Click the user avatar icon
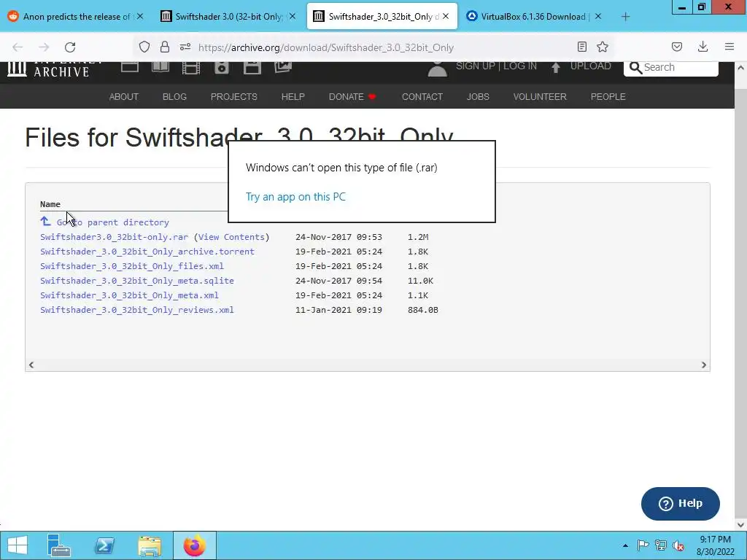This screenshot has width=747, height=560. (438, 69)
